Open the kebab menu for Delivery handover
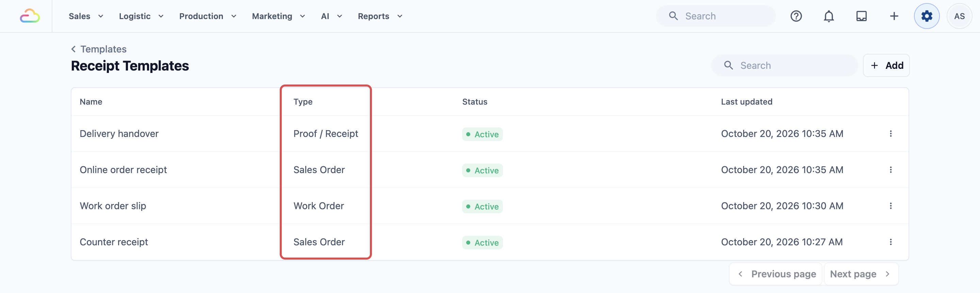Viewport: 980px width, 293px height. pos(891,134)
